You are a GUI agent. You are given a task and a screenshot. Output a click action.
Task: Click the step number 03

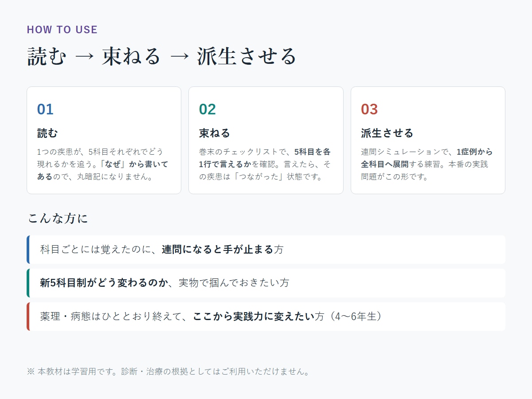coord(369,109)
